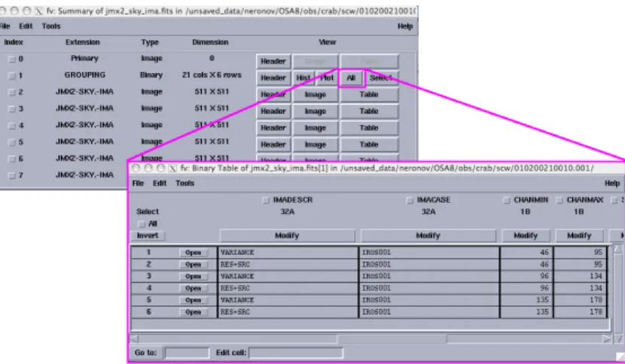625x364 pixels.
Task: Open row 5 VARIANCE entry
Action: click(194, 300)
